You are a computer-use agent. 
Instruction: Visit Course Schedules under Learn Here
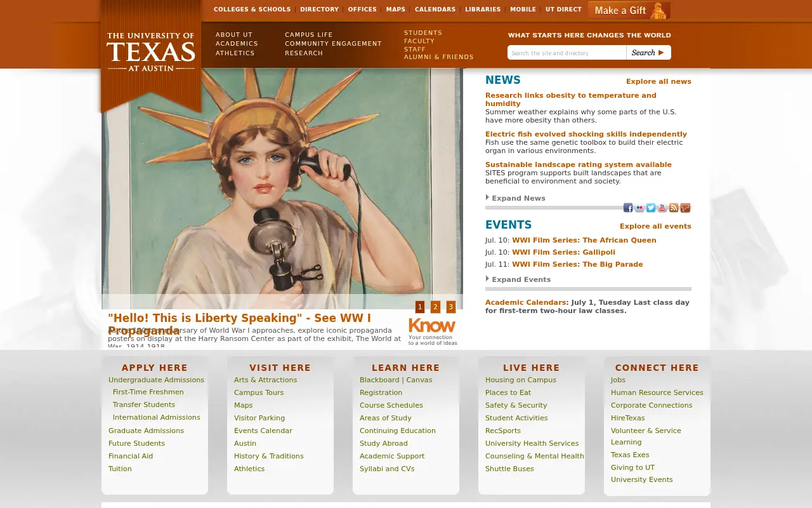pyautogui.click(x=391, y=405)
